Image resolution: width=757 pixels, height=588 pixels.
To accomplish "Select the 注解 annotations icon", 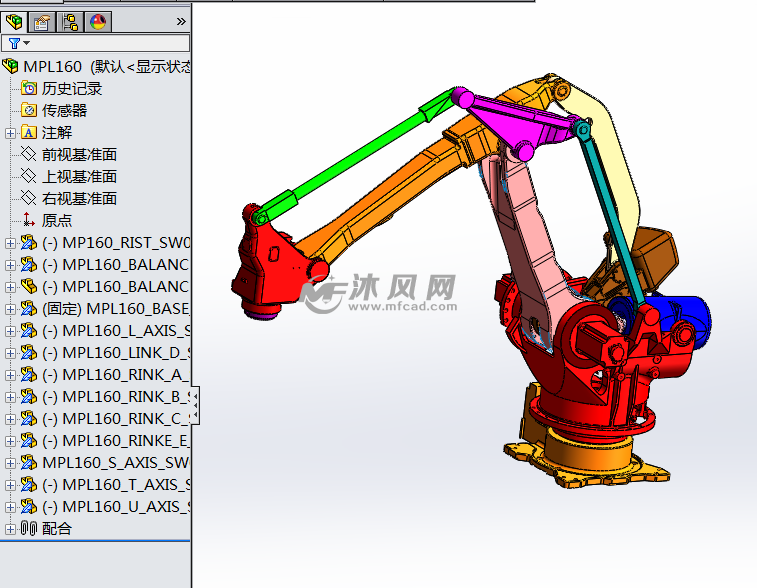I will pos(29,133).
